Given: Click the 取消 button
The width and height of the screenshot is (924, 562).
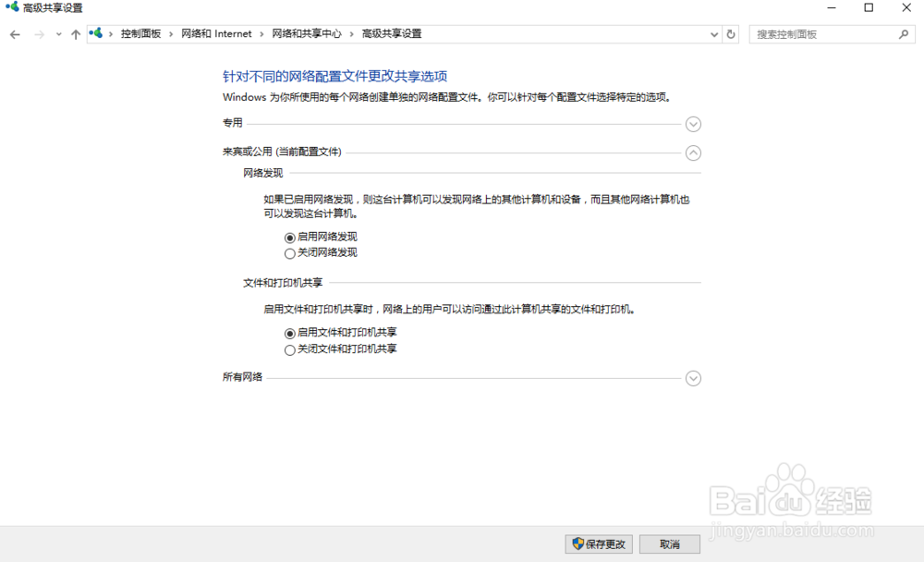Looking at the screenshot, I should coord(669,544).
